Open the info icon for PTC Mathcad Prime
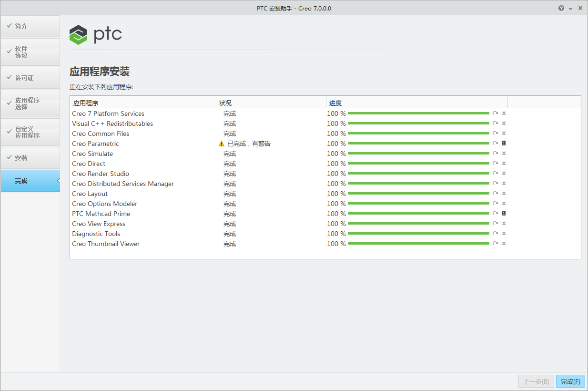This screenshot has height=391, width=588. click(x=504, y=213)
